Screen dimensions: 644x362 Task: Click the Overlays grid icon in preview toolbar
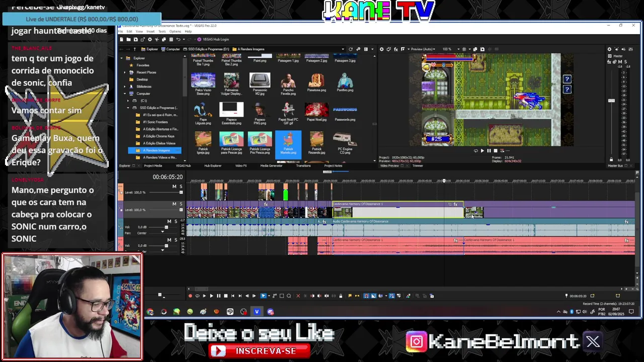coord(464,49)
